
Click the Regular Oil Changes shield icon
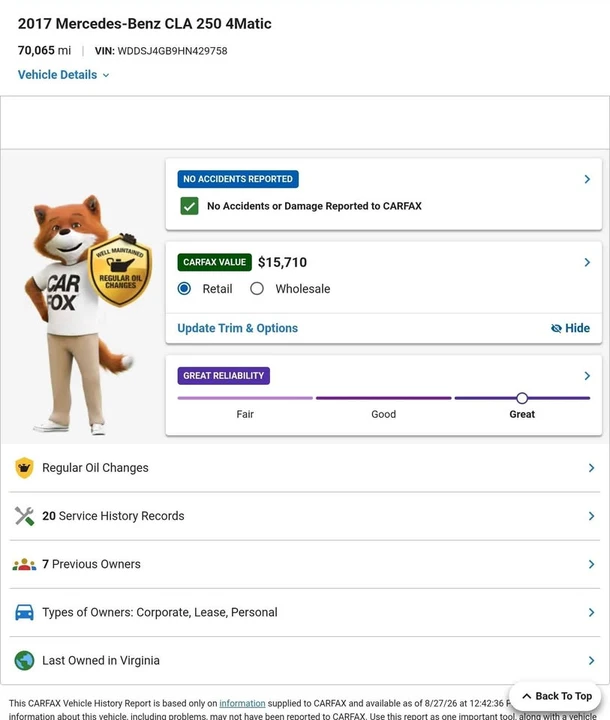point(24,468)
